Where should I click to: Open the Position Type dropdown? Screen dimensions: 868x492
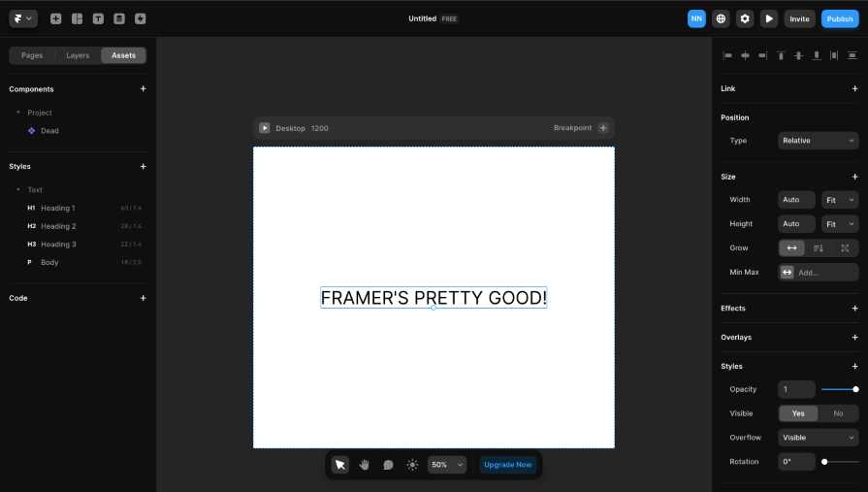818,141
